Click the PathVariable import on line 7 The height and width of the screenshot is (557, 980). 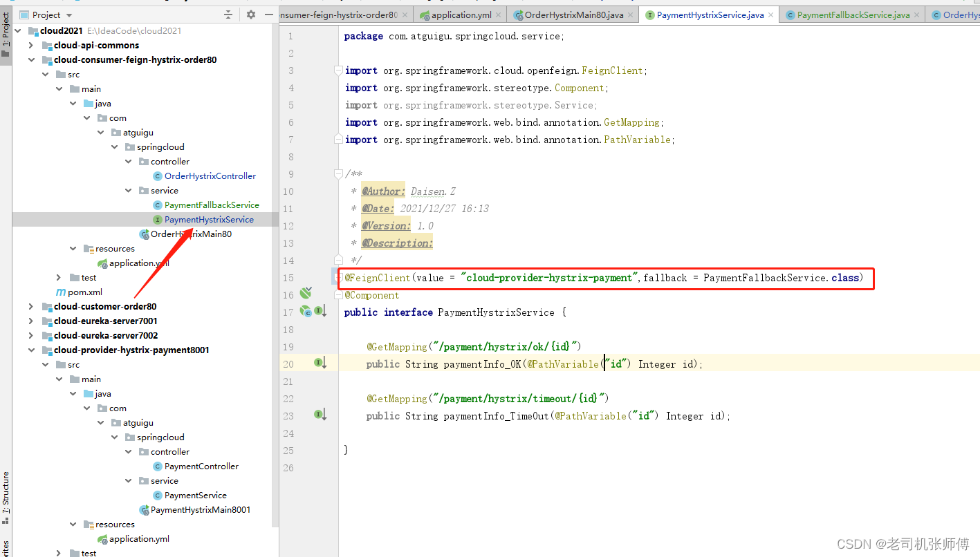[510, 140]
